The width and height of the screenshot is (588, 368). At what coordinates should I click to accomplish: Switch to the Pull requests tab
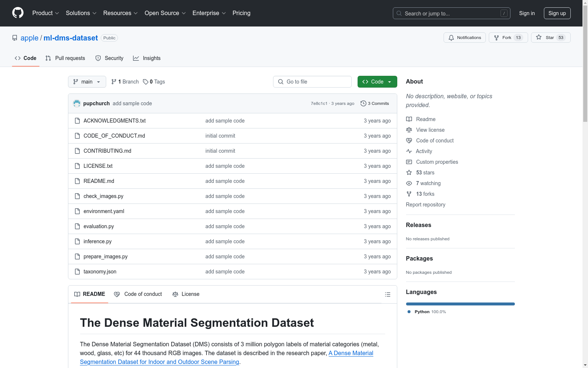[x=65, y=58]
